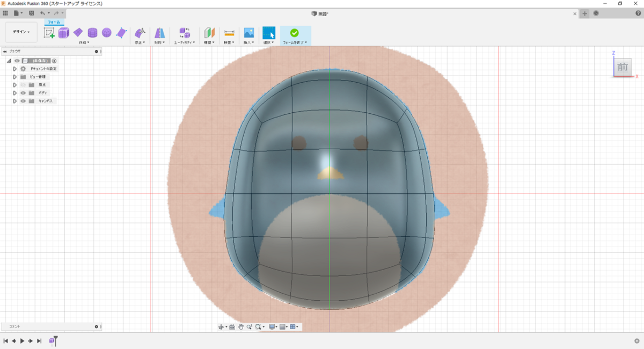Click the Zoom Window fit icon
This screenshot has height=349, width=644.
point(259,326)
